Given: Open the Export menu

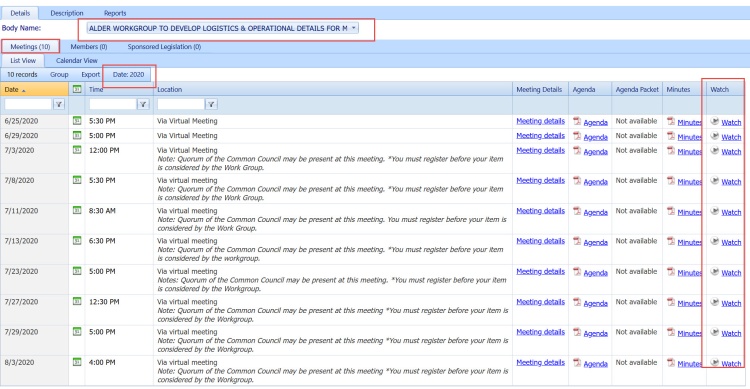Looking at the screenshot, I should (x=90, y=75).
